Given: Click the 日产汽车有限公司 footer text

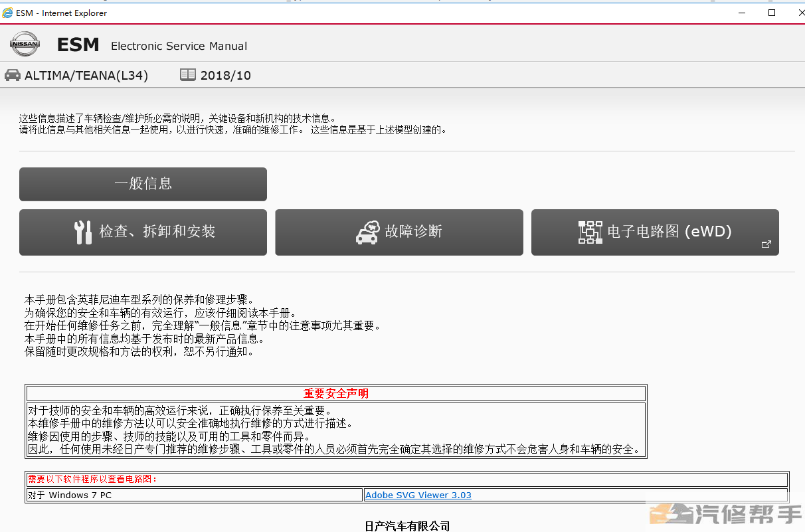Looking at the screenshot, I should [x=407, y=526].
